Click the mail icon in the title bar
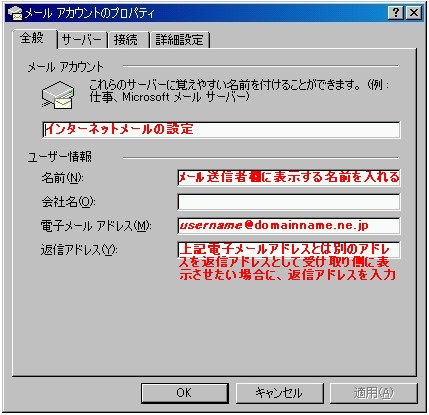 coord(15,13)
